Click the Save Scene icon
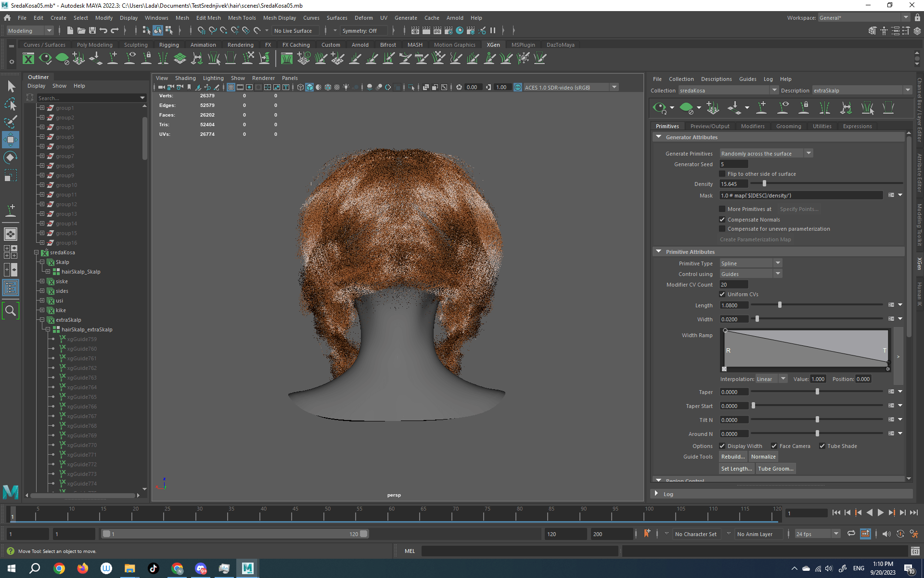This screenshot has width=924, height=578. pyautogui.click(x=92, y=30)
